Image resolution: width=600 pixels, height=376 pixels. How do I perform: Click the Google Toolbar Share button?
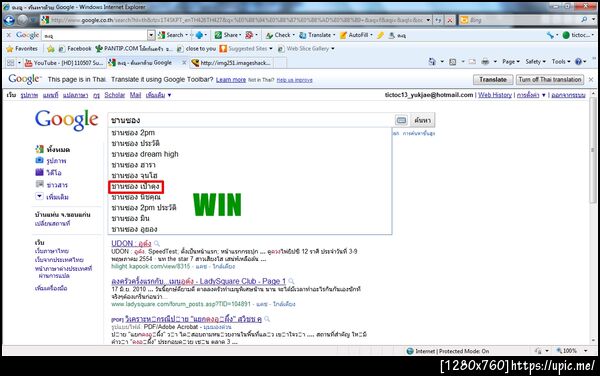(227, 35)
